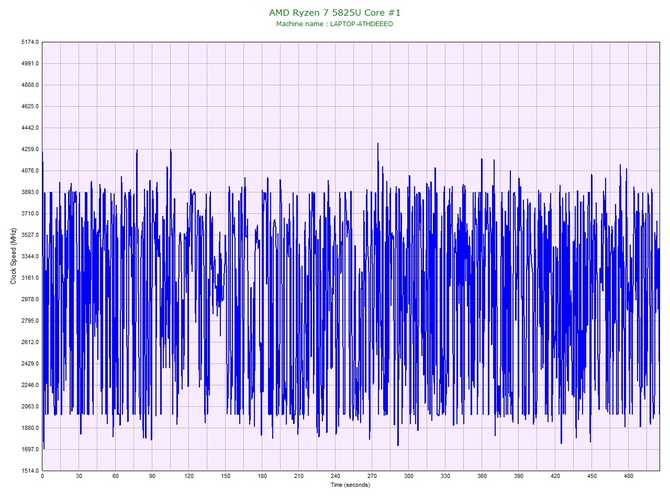This screenshot has height=502, width=670.
Task: Click the highest clock spike near 270 seconds
Action: (x=378, y=145)
